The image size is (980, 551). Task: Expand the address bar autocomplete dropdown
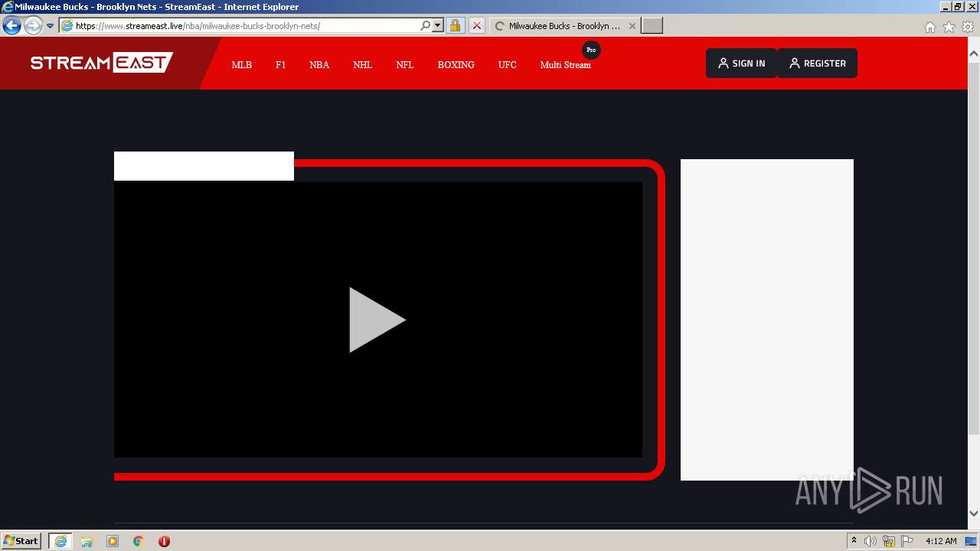coord(438,25)
